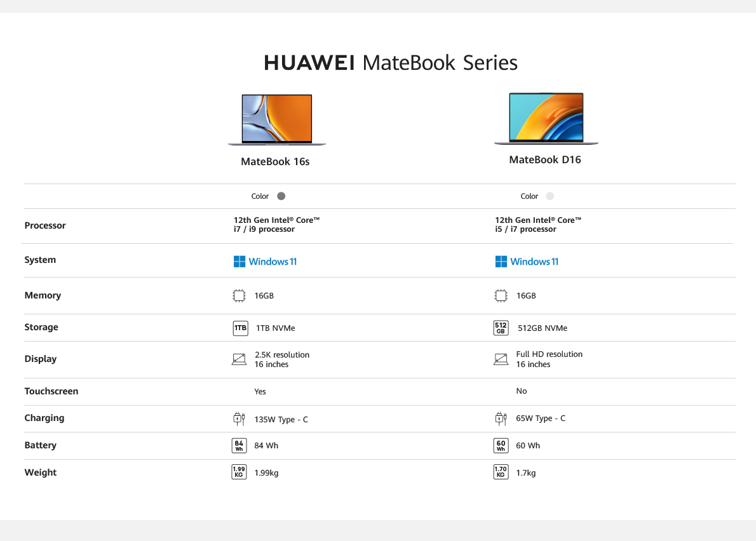This screenshot has height=541, width=756.
Task: Open the MateBook D16 laptop image
Action: pos(546,119)
